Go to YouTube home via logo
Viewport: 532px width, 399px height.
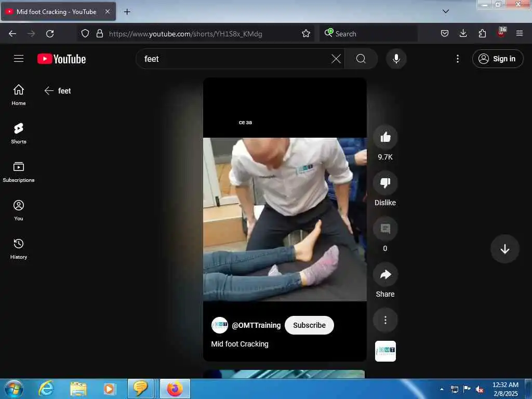point(61,59)
